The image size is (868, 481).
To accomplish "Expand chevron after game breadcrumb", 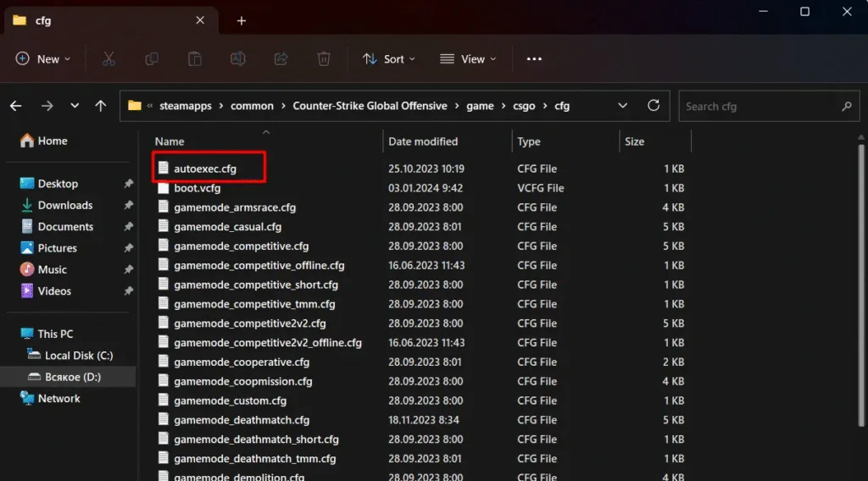I will [x=504, y=106].
